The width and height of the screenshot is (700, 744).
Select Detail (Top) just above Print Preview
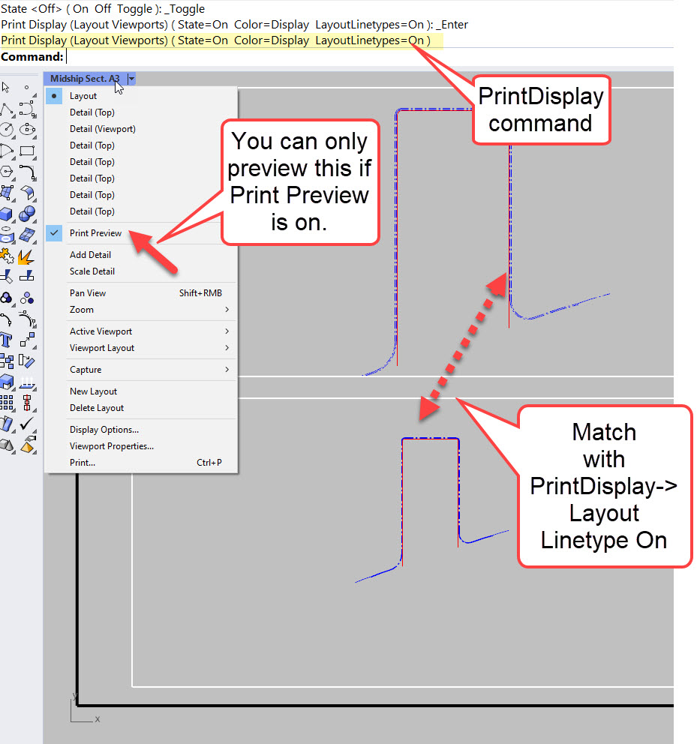point(92,211)
